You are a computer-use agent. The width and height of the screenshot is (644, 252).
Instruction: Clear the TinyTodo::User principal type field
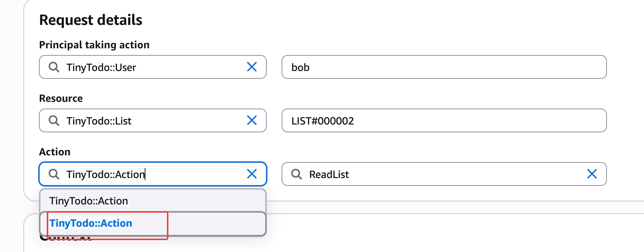tap(252, 67)
